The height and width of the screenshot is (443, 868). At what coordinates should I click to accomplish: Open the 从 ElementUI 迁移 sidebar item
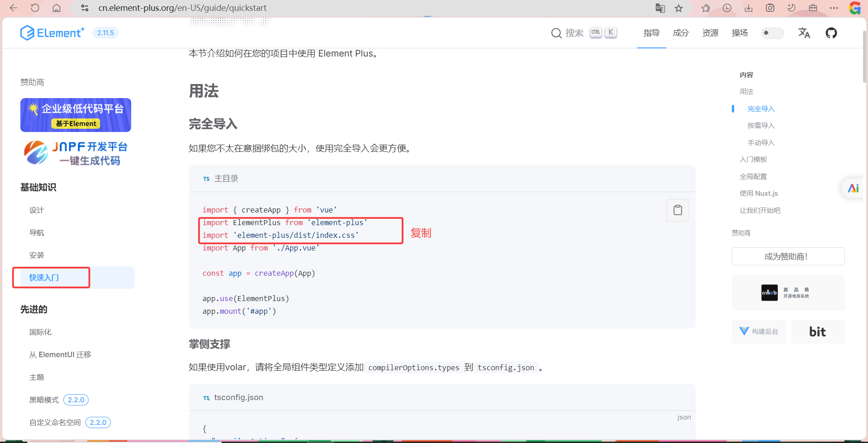coord(60,354)
